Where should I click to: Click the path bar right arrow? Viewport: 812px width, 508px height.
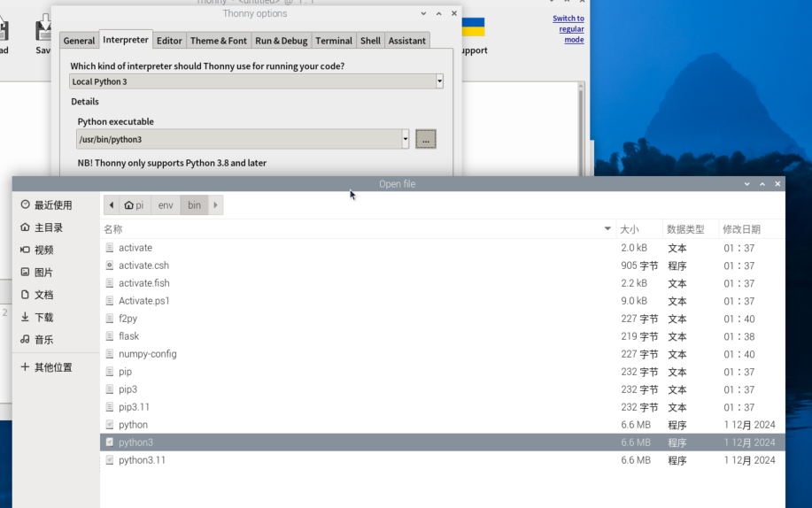215,205
